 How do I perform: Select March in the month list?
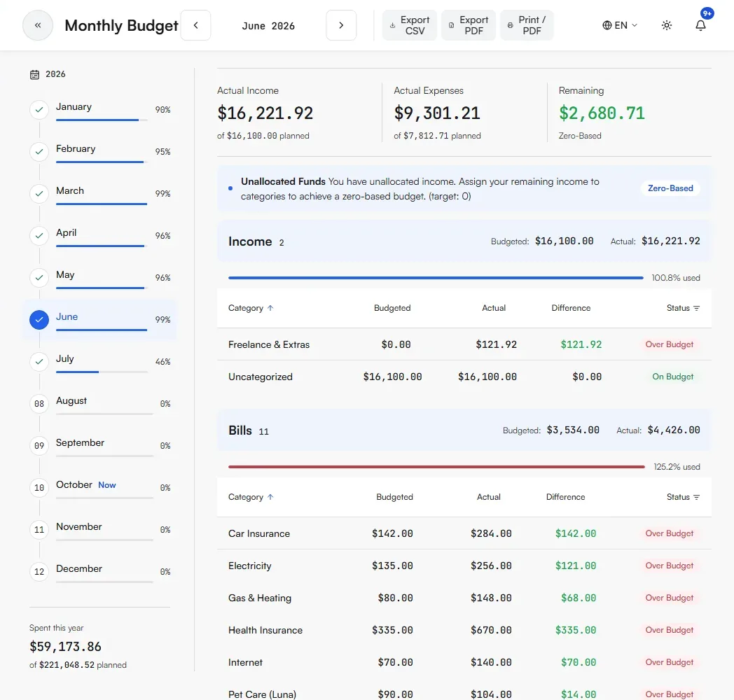coord(100,194)
